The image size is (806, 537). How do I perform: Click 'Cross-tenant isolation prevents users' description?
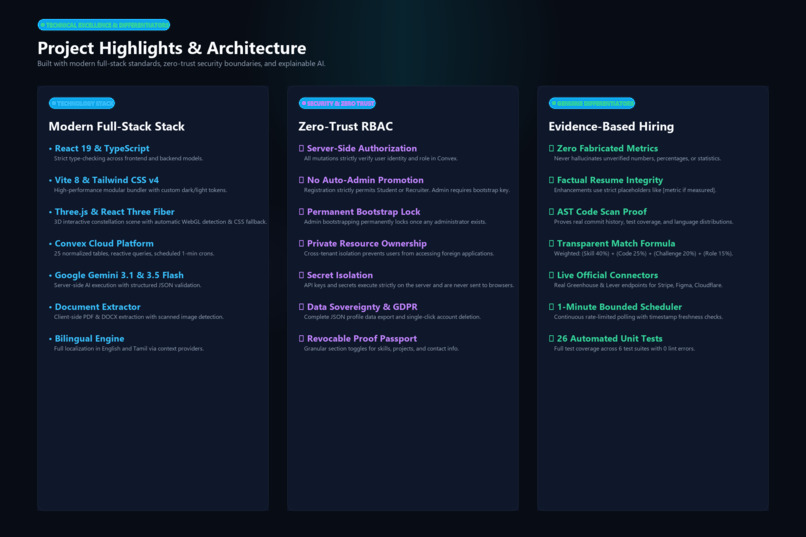tap(399, 253)
